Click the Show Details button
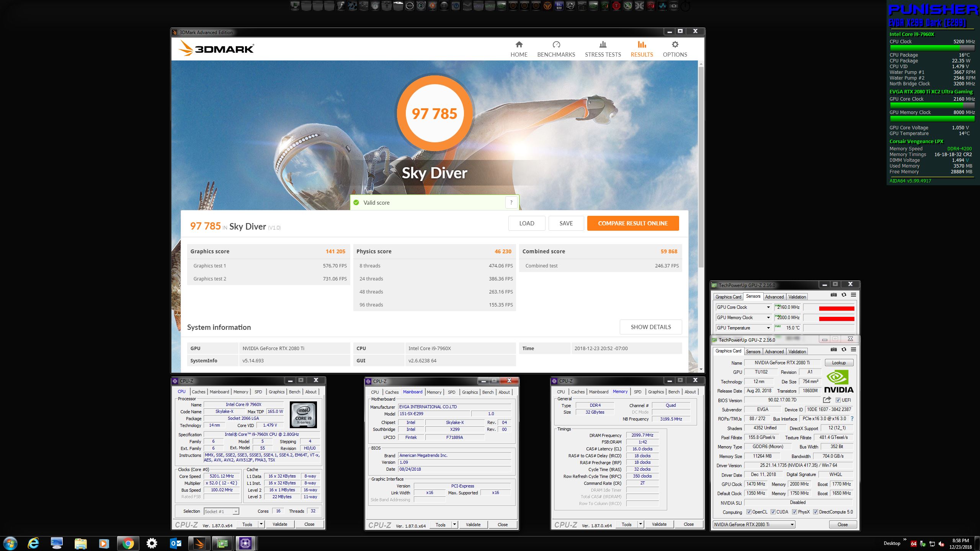Screen dimensions: 980x551 click(x=650, y=327)
